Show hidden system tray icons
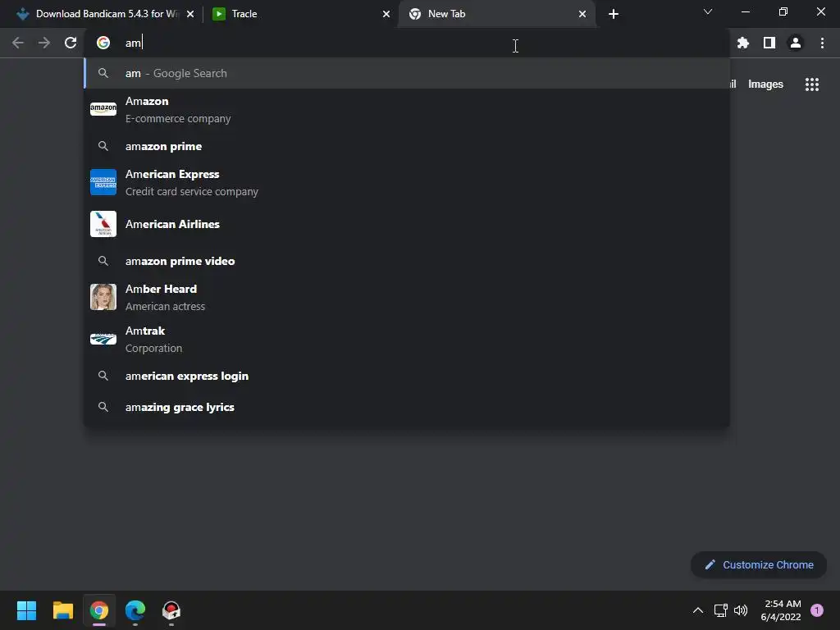The height and width of the screenshot is (630, 840). pyautogui.click(x=697, y=610)
